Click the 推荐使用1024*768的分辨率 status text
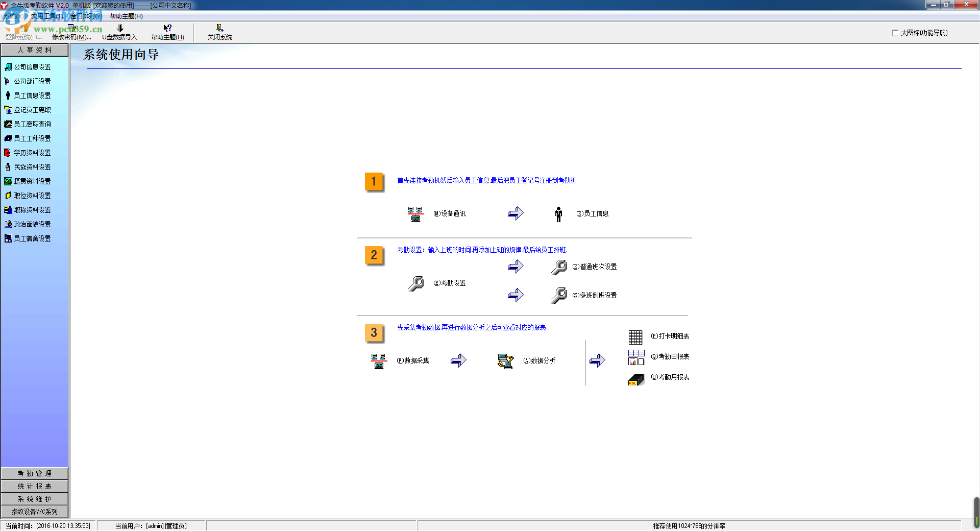The width and height of the screenshot is (980, 531). [x=689, y=526]
